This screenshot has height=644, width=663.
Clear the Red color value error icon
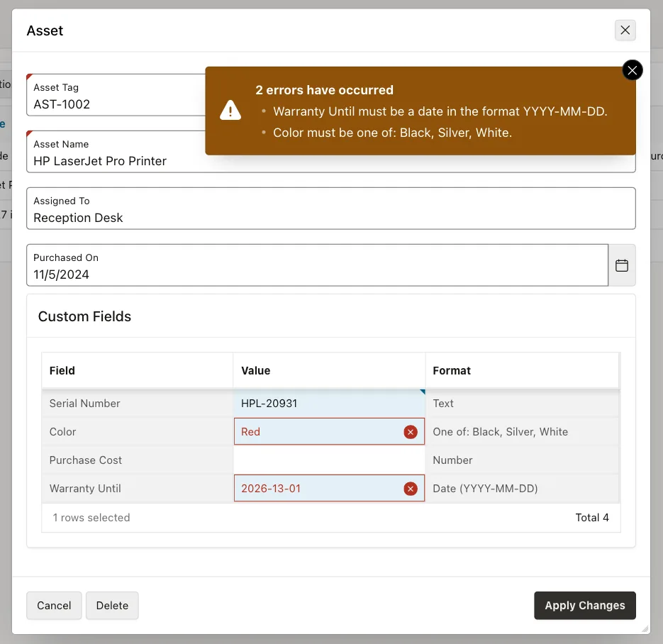point(410,432)
